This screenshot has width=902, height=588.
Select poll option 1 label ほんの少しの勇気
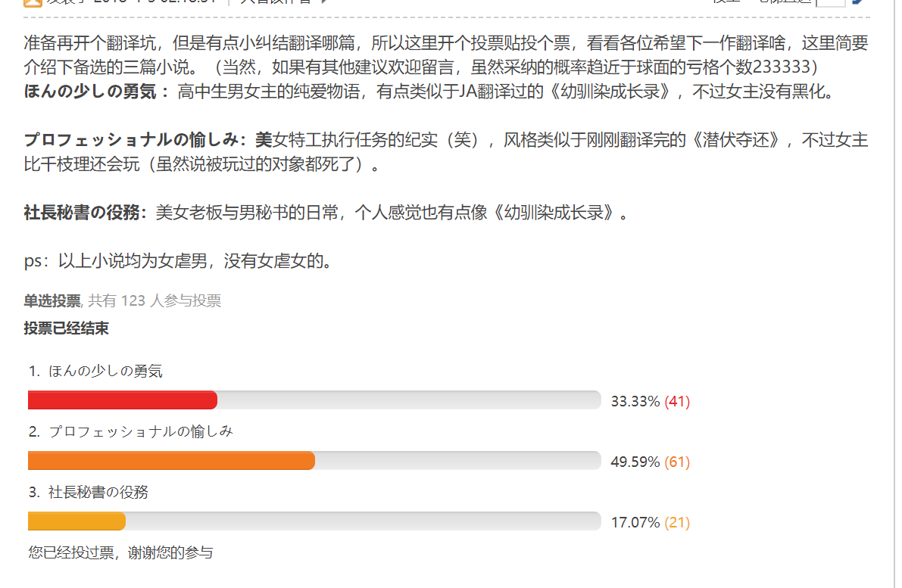(105, 372)
